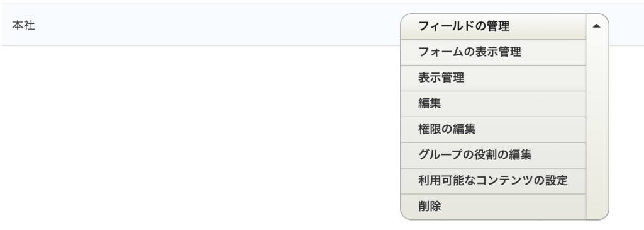Viewport: 644px width, 230px height.
Task: Delete the 本社 entry using 削除
Action: (x=430, y=207)
